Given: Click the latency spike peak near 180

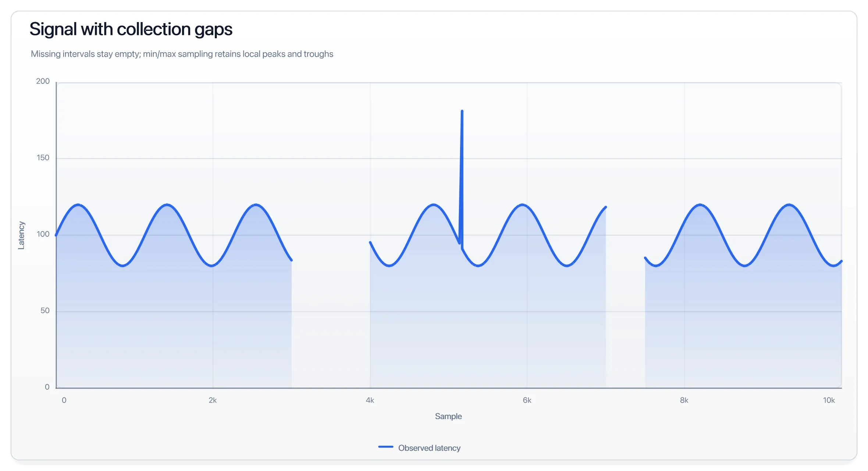Looking at the screenshot, I should pos(462,111).
